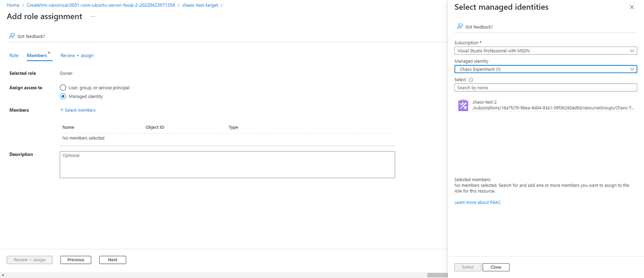Viewport: 644px width, 278px height.
Task: Select User, group, or service principal option
Action: pyautogui.click(x=63, y=87)
